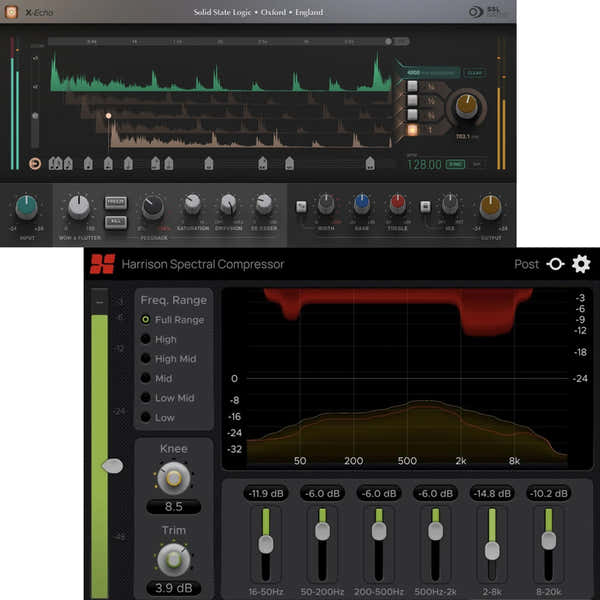Toggle the lit orange whole-note division button
This screenshot has height=600, width=600.
[412, 130]
